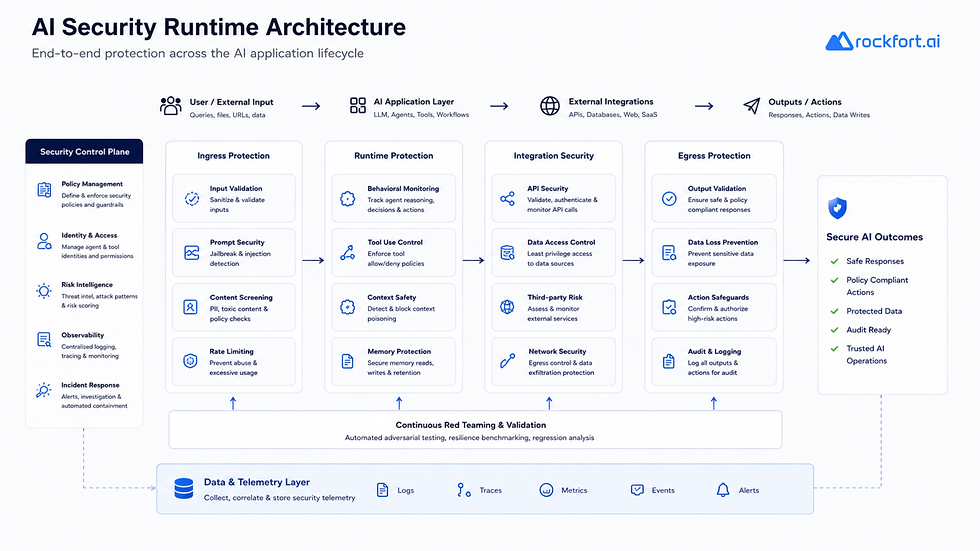Image resolution: width=980 pixels, height=551 pixels.
Task: Click the AI Security Runtime Architecture title
Action: click(x=219, y=27)
